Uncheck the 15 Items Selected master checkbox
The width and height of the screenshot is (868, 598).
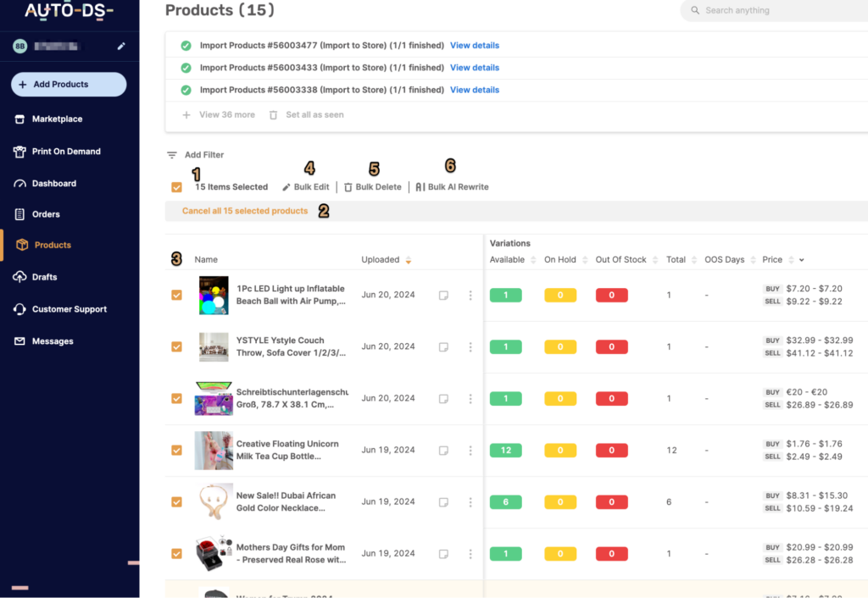176,187
